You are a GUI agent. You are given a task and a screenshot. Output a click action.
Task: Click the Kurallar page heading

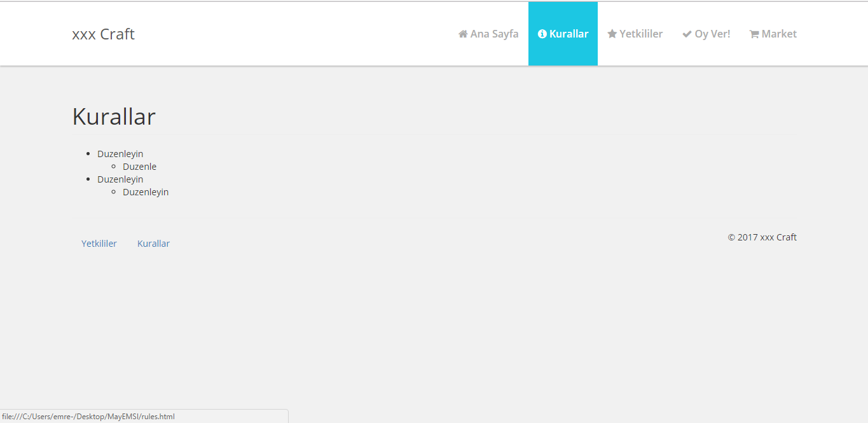tap(114, 116)
